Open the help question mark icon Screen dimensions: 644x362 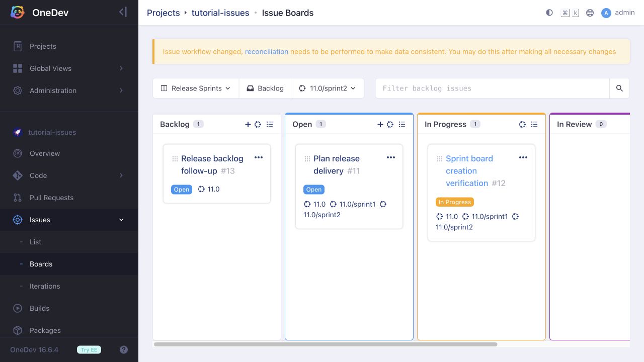(124, 350)
